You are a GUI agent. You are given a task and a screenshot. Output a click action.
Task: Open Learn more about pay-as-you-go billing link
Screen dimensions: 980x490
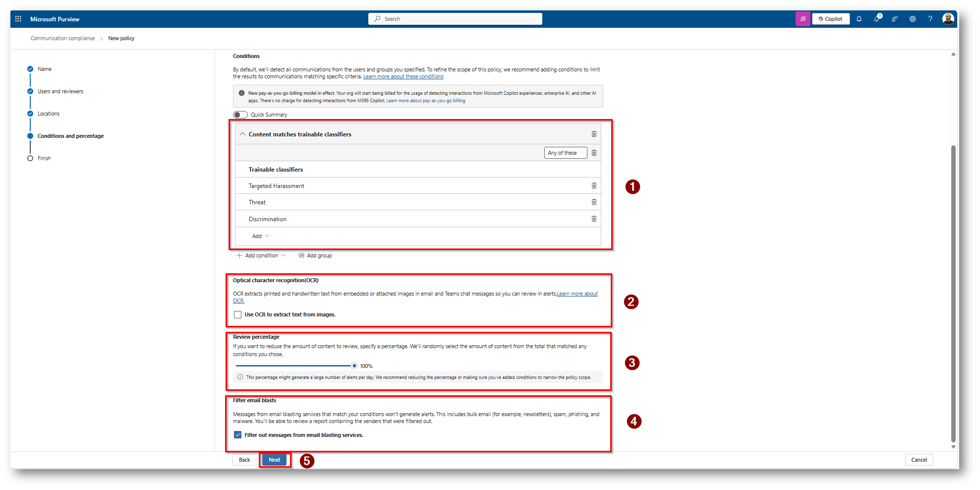(x=426, y=101)
